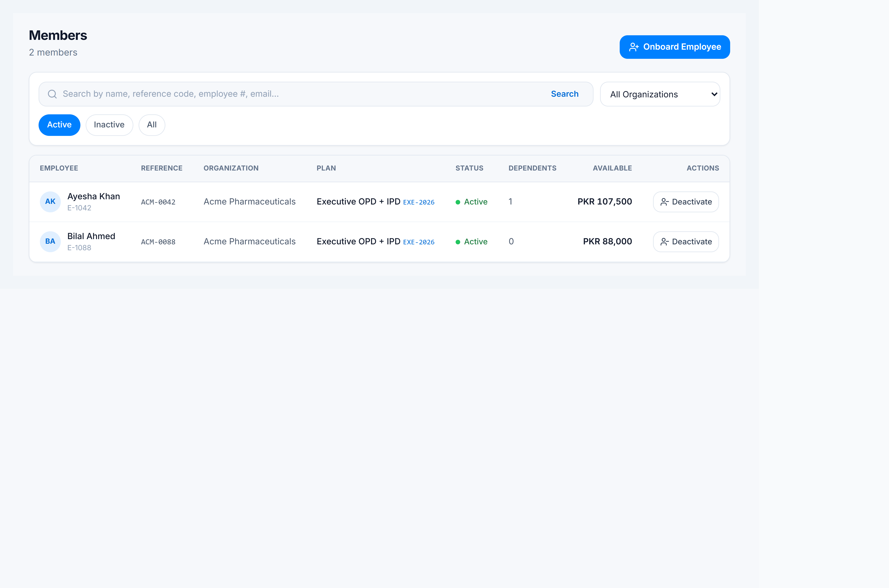Screen dimensions: 889x588
Task: Click the DEPENDENTS column header
Action: [532, 168]
